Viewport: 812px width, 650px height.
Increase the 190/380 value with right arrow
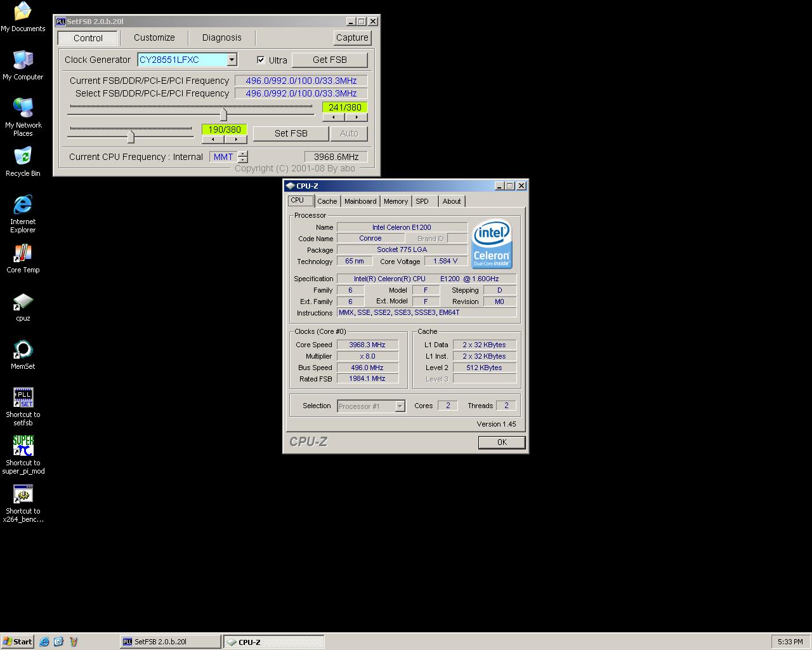pyautogui.click(x=235, y=139)
